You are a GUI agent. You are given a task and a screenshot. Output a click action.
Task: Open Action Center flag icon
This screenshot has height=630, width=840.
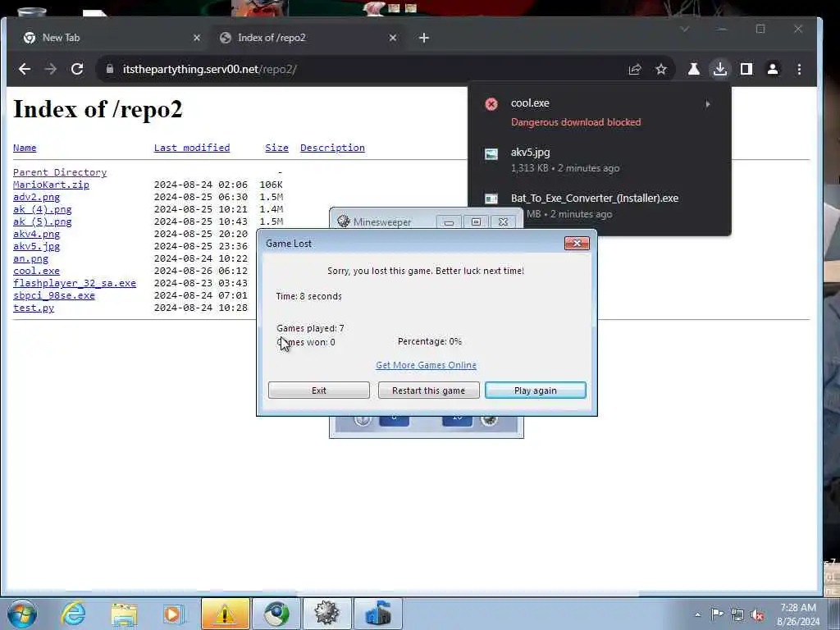pos(717,614)
